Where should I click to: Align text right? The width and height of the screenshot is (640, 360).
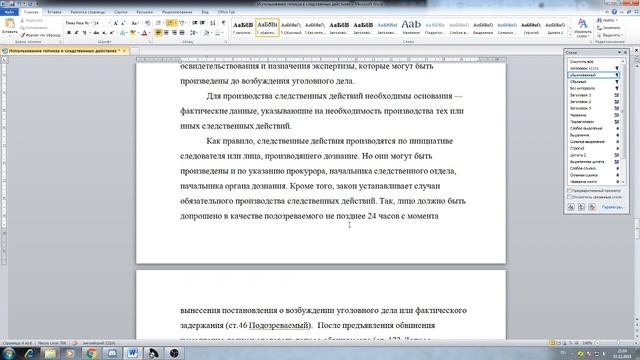point(174,33)
